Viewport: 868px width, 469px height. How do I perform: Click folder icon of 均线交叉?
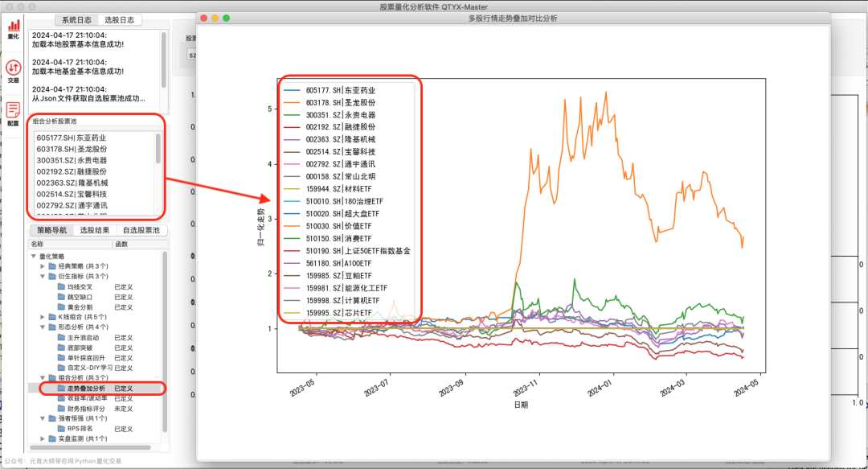coord(61,286)
